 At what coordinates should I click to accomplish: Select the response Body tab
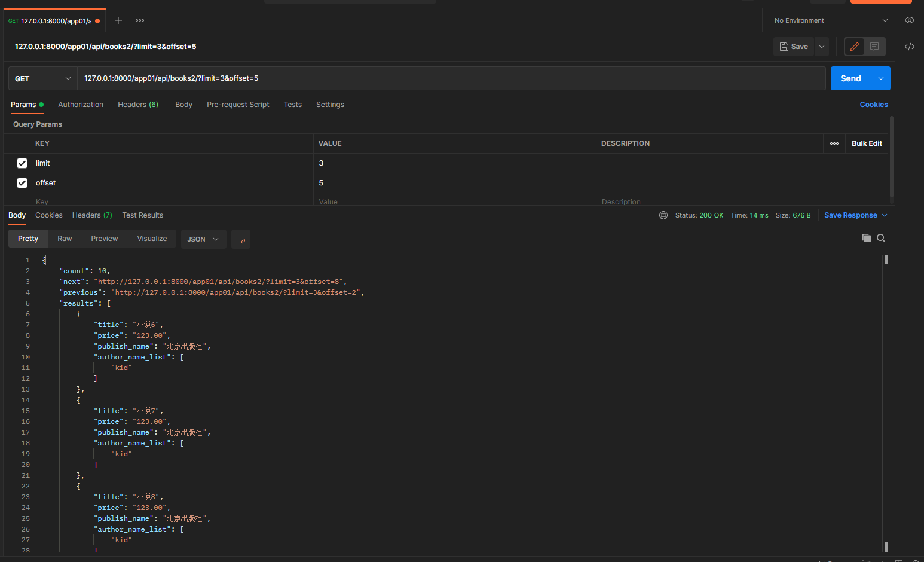click(x=17, y=215)
